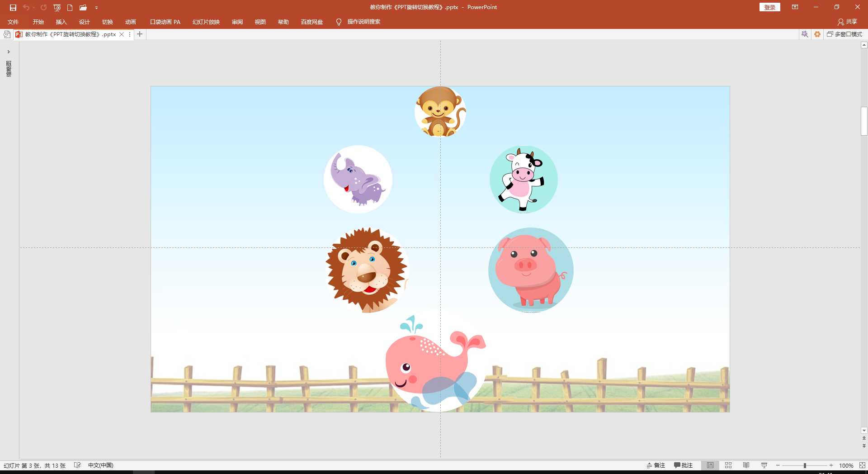Viewport: 868px width, 474px height.
Task: Redo with the circular arrow icon
Action: [x=43, y=7]
